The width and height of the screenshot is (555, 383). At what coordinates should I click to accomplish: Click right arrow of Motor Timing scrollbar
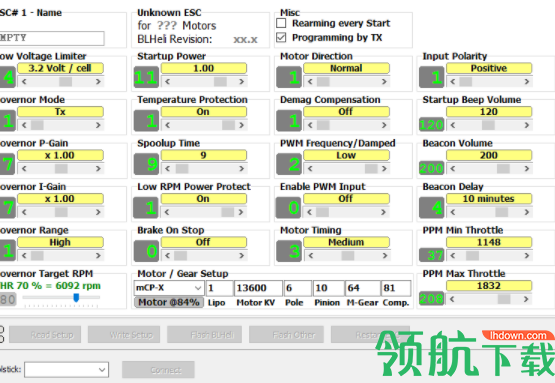tap(384, 256)
